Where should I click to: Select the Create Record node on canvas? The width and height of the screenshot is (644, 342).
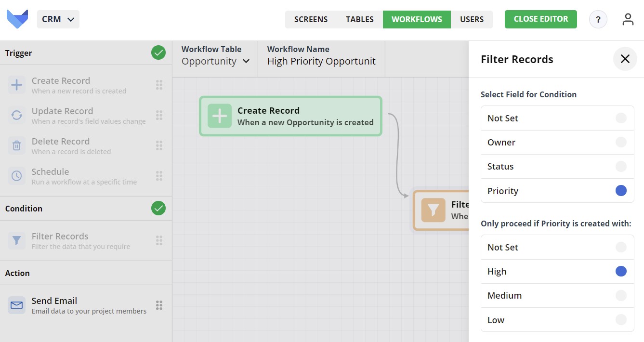pyautogui.click(x=290, y=116)
